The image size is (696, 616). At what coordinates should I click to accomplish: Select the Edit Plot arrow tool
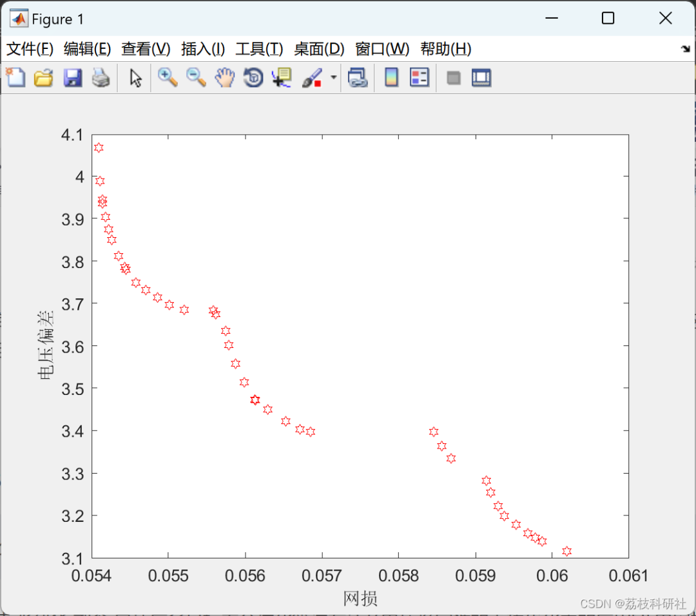tap(135, 78)
